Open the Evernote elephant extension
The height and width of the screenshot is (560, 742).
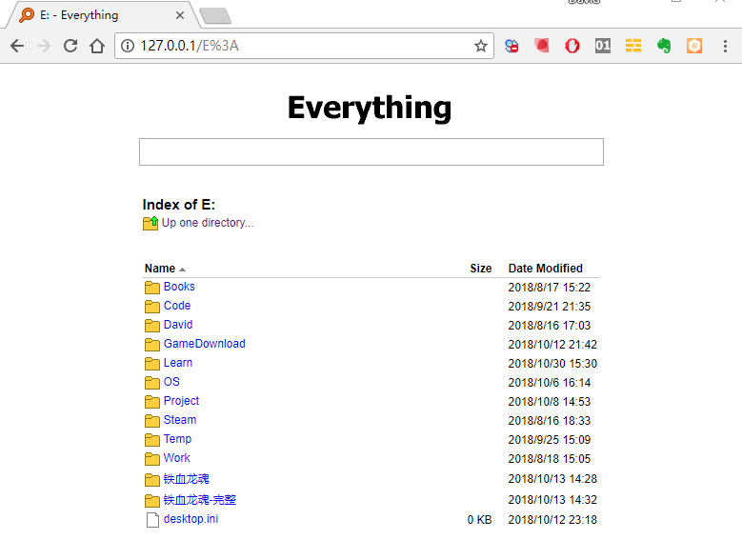click(664, 46)
